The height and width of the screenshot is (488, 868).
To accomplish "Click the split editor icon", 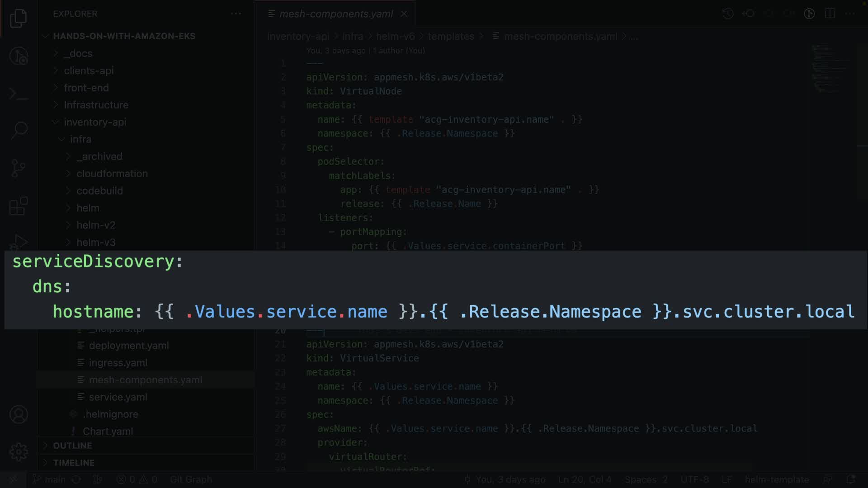I will (830, 14).
